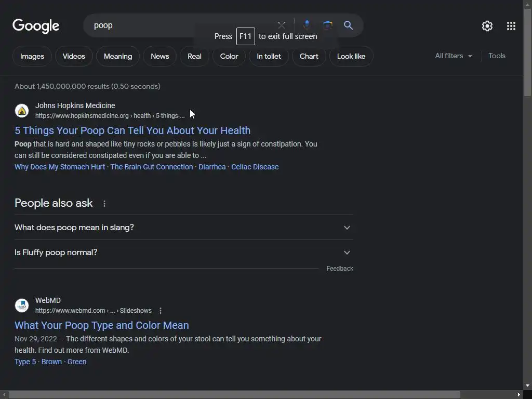
Task: Select the Color filter chip
Action: tap(229, 56)
